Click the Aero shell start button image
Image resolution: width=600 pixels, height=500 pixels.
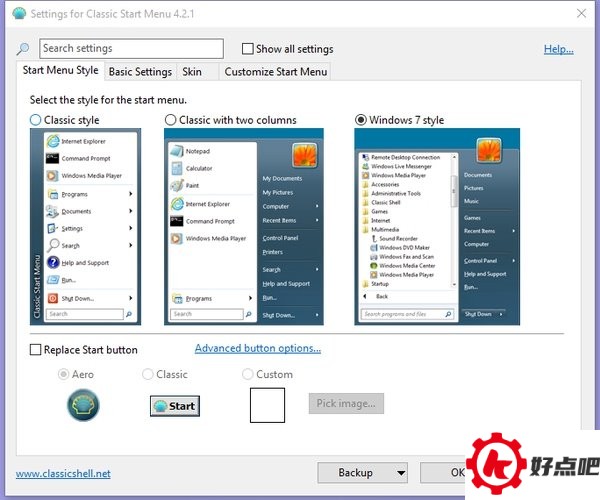pyautogui.click(x=83, y=405)
